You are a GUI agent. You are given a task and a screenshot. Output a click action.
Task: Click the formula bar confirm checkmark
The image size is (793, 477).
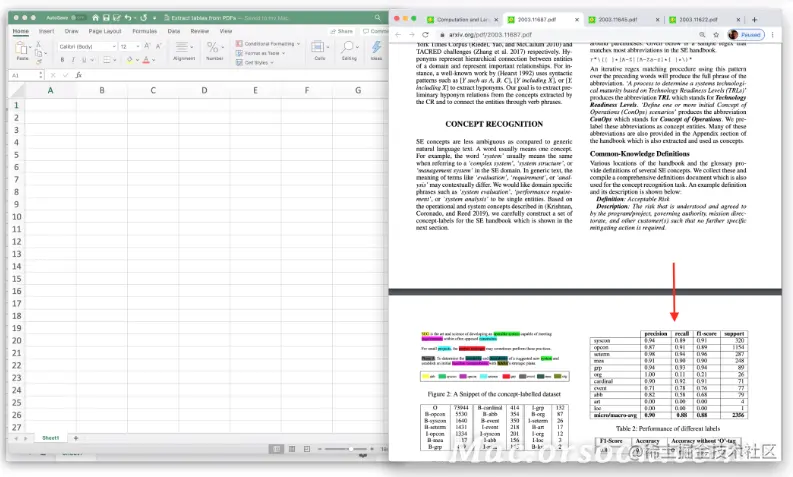click(x=65, y=75)
